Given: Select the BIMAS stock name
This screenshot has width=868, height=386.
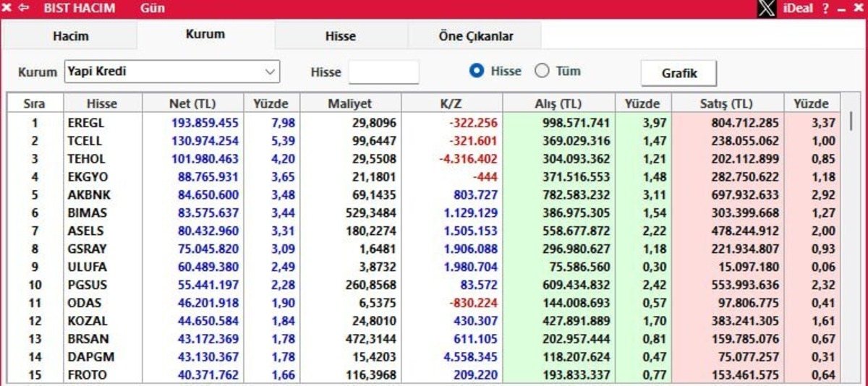Looking at the screenshot, I should (88, 213).
